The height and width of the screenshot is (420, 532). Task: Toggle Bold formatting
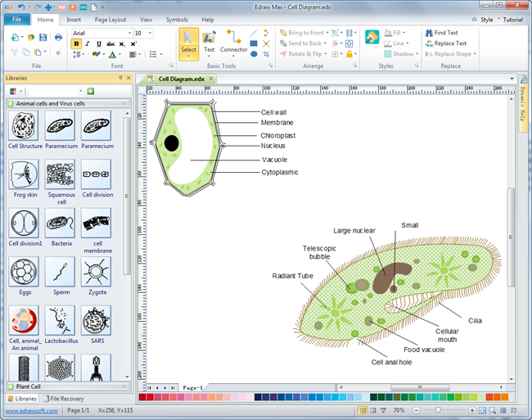click(77, 44)
